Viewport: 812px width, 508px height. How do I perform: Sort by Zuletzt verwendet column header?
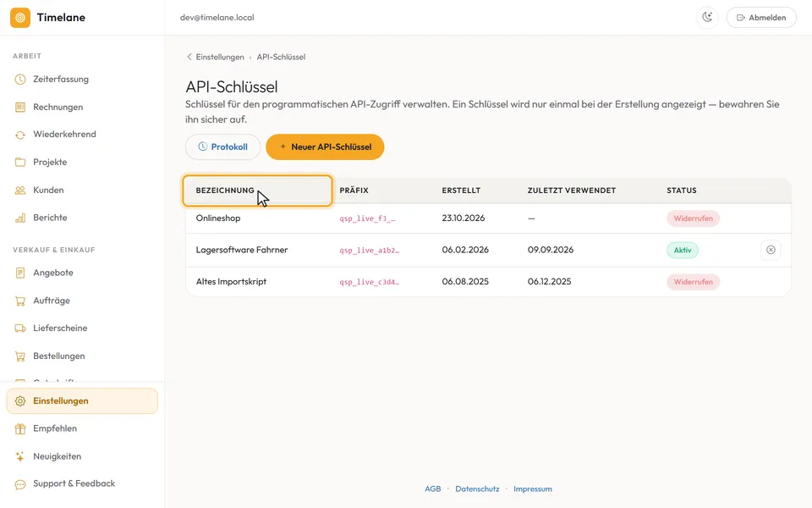point(572,190)
